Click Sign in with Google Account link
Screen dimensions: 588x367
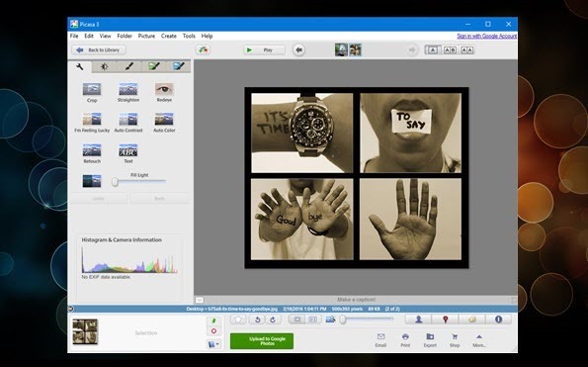(487, 36)
